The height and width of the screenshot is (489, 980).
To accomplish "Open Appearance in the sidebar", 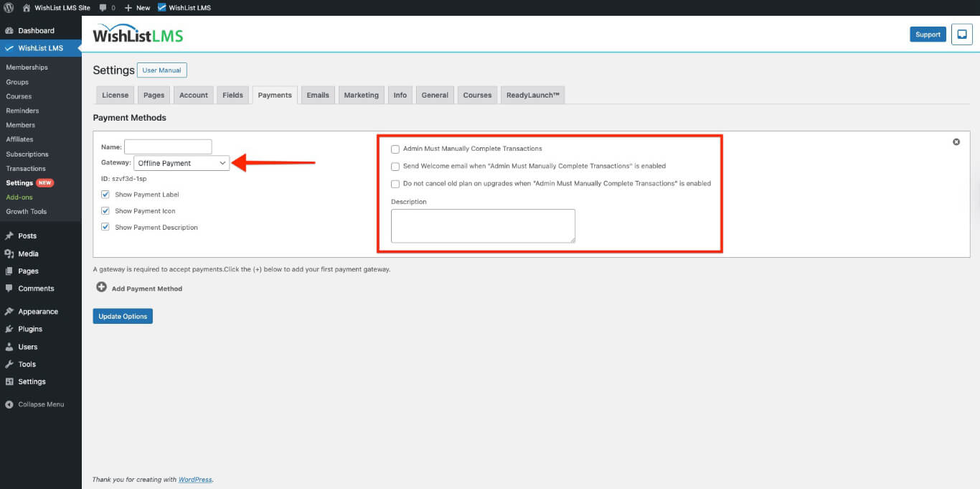I will (x=38, y=312).
